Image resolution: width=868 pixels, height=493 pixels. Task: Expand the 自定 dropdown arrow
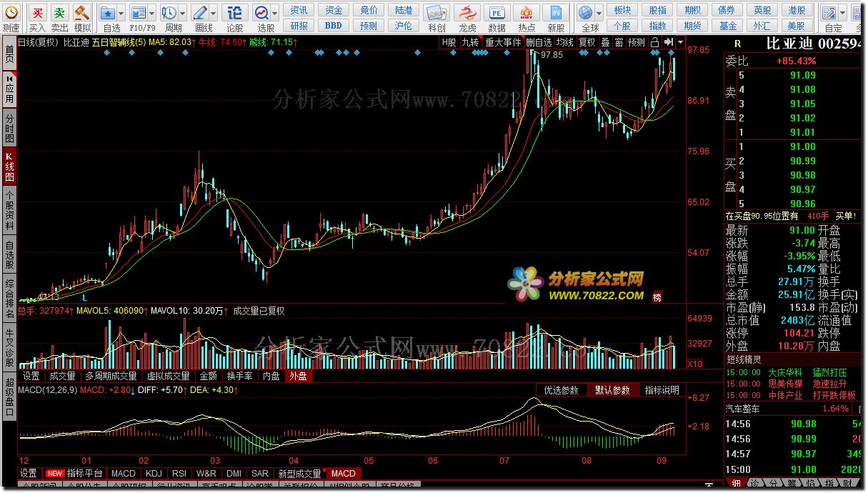click(x=842, y=14)
